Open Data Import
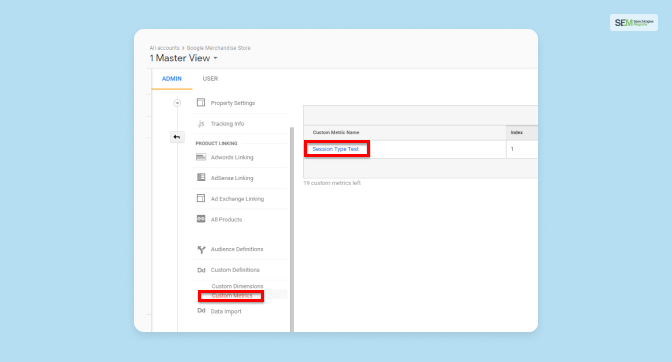This screenshot has height=362, width=672. pyautogui.click(x=226, y=311)
